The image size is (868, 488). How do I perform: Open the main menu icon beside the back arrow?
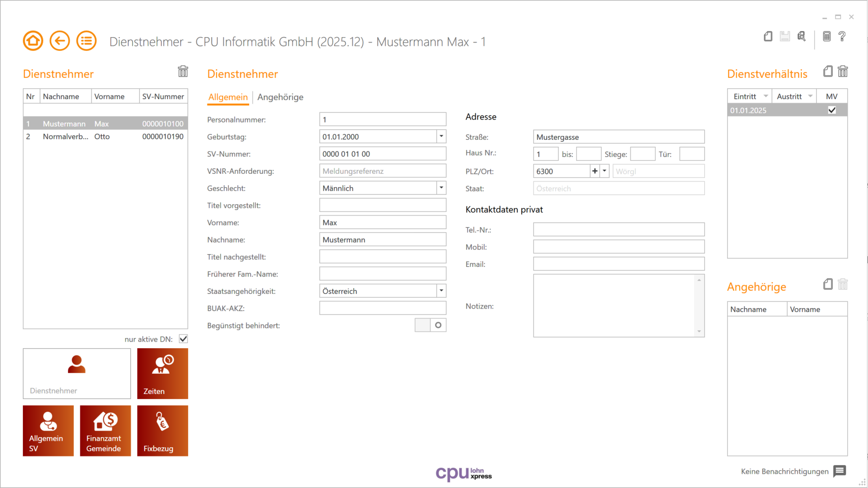[86, 41]
